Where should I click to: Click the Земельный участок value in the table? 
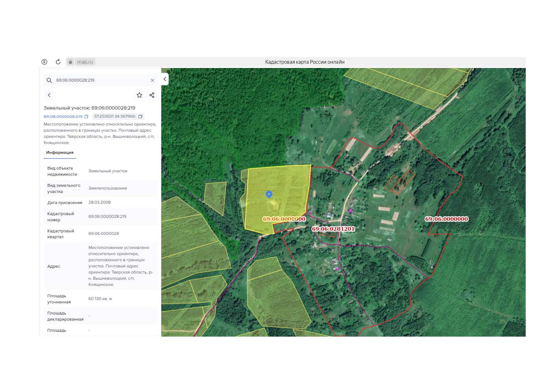click(x=108, y=171)
